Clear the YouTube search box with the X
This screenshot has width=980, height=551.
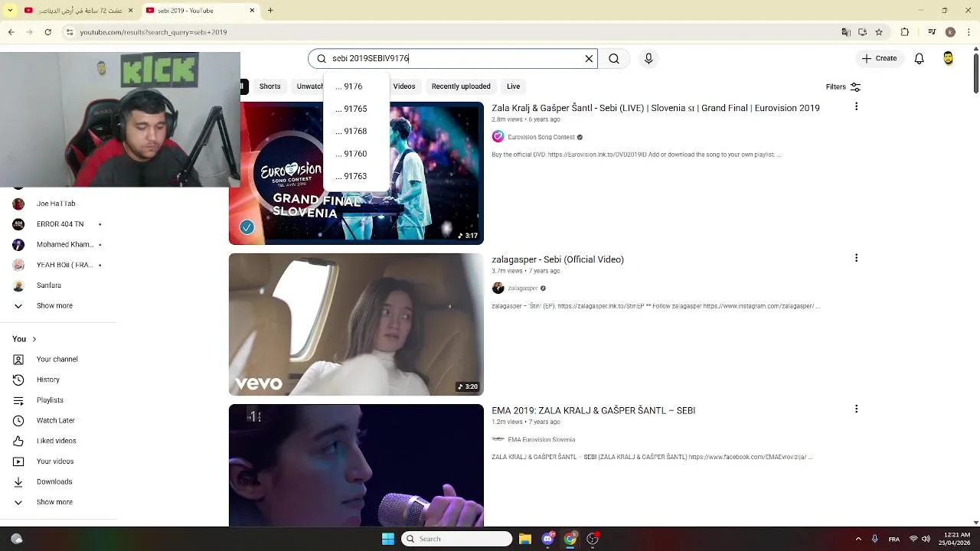[589, 58]
